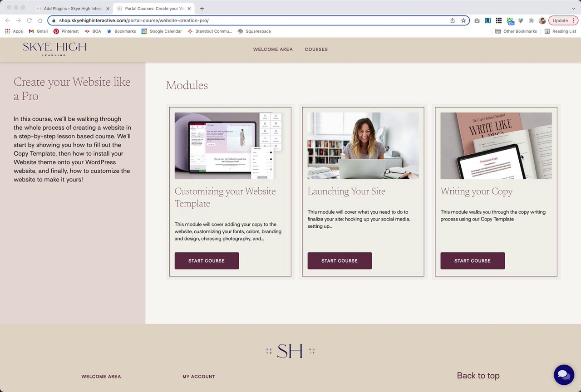Open the Reading List panel
Image resolution: width=581 pixels, height=392 pixels.
(560, 31)
